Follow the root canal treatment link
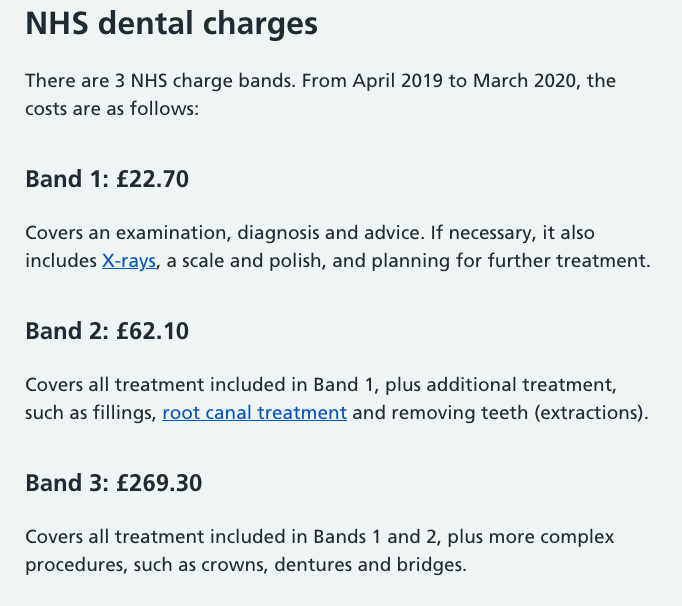 click(254, 412)
